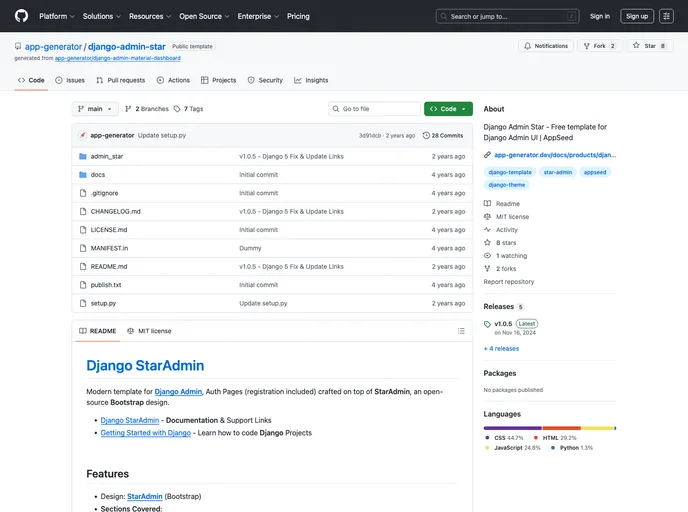Click the Search or jump to field
The height and width of the screenshot is (512, 688).
tap(507, 16)
